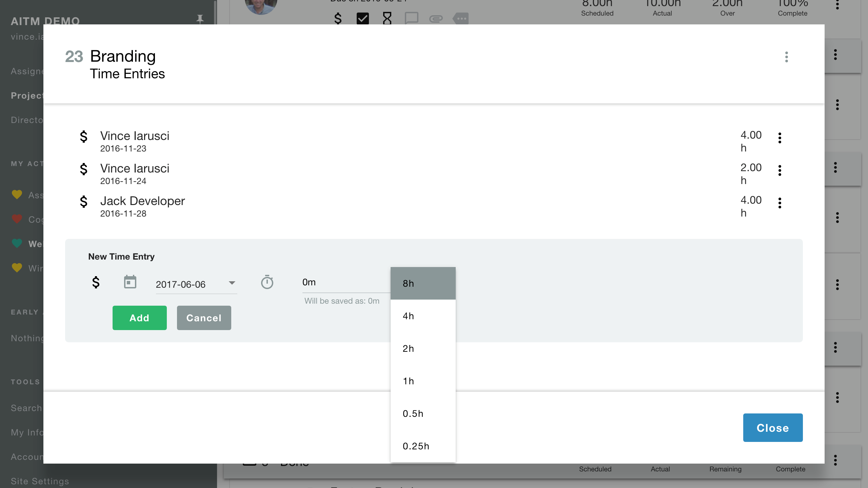Screen dimensions: 868x488
Task: Click the stopwatch timer icon
Action: point(267,282)
